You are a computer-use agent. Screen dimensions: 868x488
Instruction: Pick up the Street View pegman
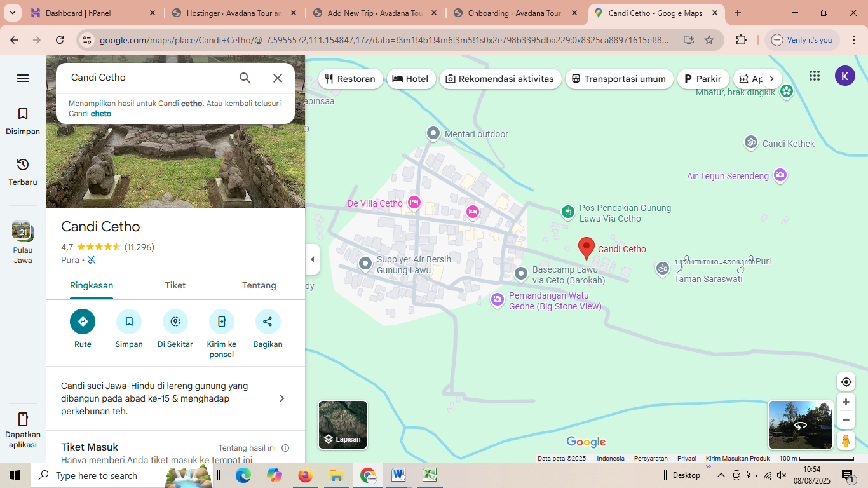[846, 440]
